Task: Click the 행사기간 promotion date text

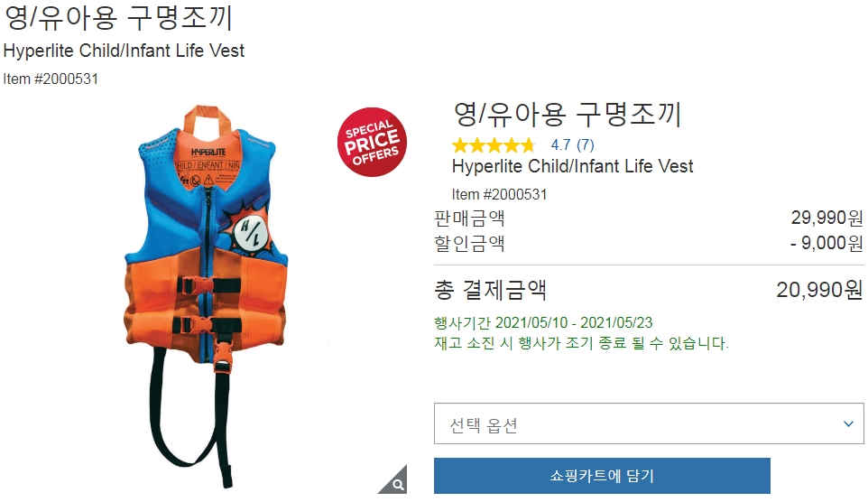Action: 543,322
